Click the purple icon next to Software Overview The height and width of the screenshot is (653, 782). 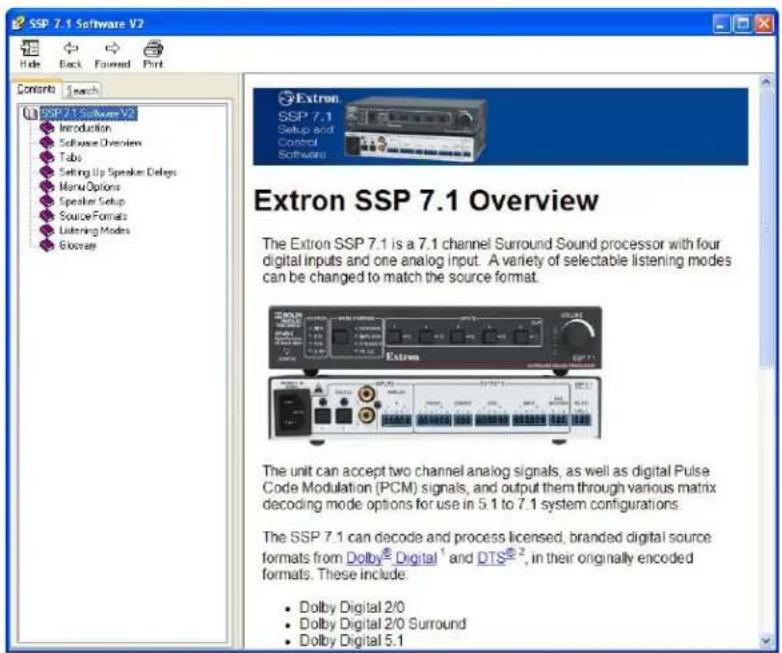[x=47, y=143]
